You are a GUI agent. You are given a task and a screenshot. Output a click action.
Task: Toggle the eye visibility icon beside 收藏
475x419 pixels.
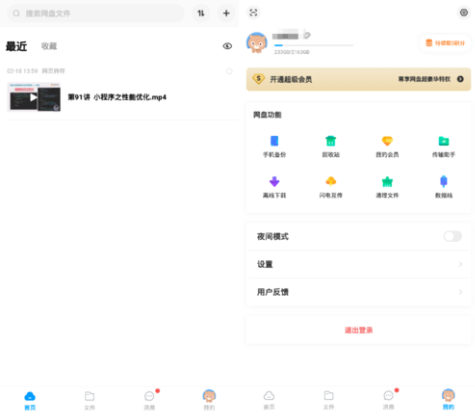[x=227, y=46]
